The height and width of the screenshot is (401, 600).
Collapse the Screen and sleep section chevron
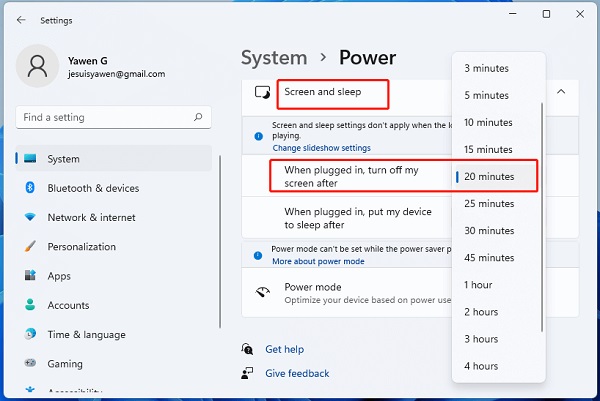pos(561,92)
